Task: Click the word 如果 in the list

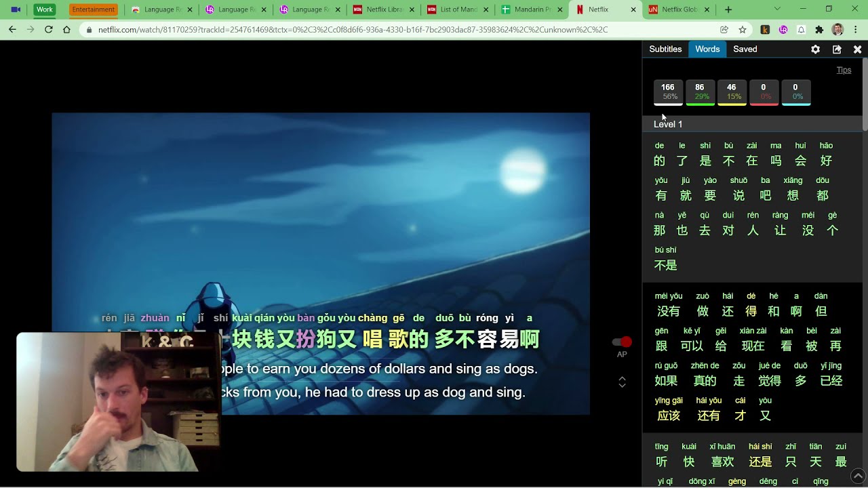Action: point(666,381)
